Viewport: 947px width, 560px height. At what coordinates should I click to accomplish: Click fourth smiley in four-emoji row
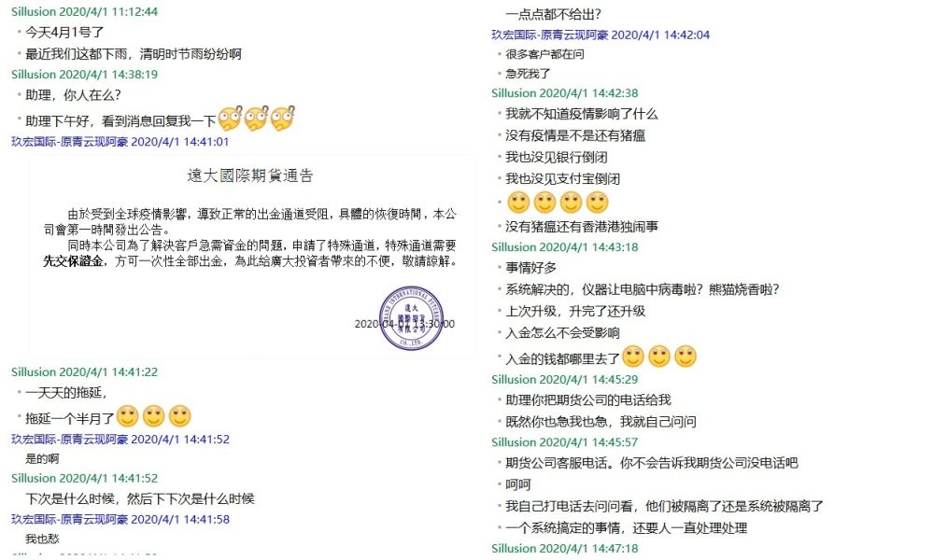point(598,203)
